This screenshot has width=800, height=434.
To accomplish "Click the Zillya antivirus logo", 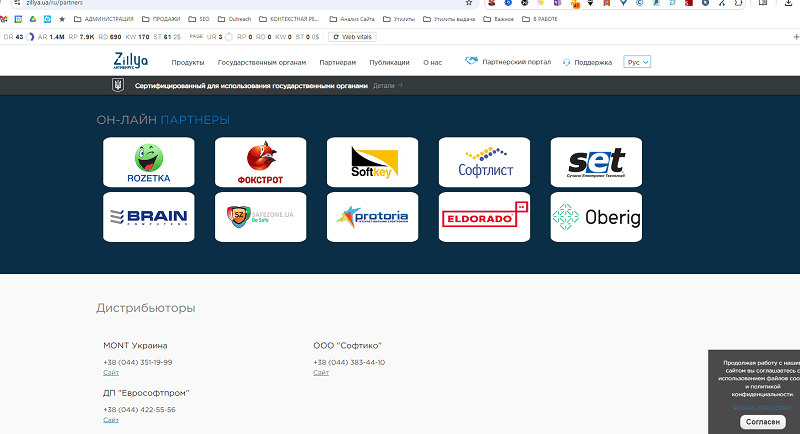I will (x=131, y=60).
